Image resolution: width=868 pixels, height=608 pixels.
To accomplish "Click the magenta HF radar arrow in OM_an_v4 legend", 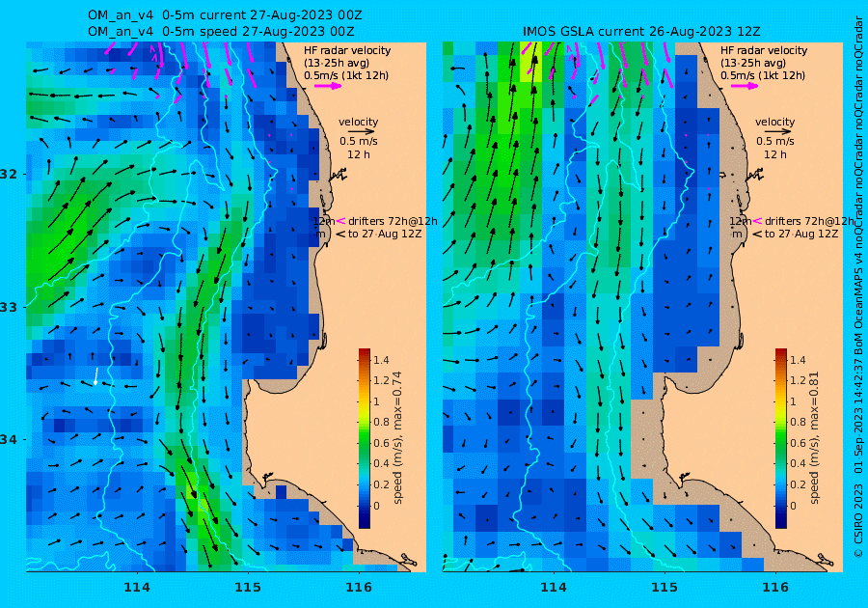I will [x=328, y=86].
